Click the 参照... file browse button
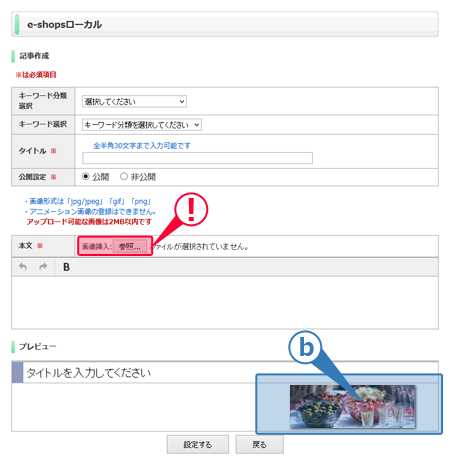This screenshot has height=465, width=450. pos(130,246)
